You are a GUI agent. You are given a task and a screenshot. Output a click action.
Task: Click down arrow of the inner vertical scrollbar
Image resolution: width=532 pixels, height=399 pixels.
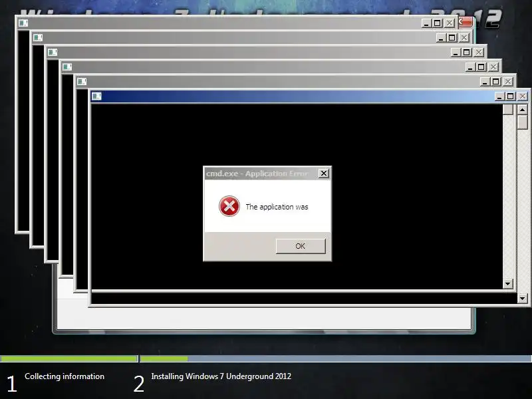[508, 284]
